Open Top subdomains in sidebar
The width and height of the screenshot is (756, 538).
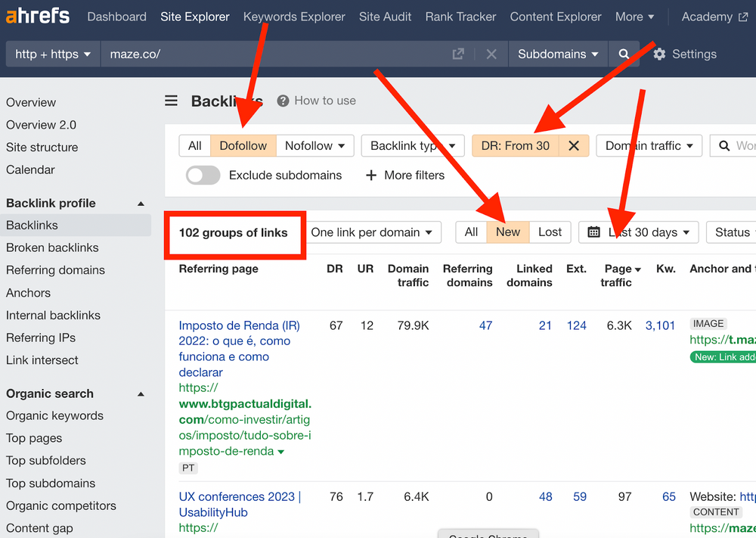coord(51,484)
